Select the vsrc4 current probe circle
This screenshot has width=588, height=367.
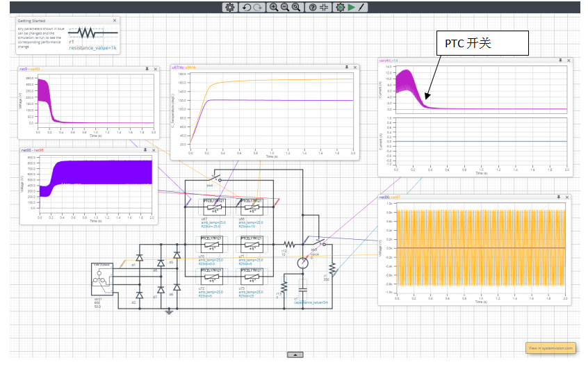coord(303,263)
